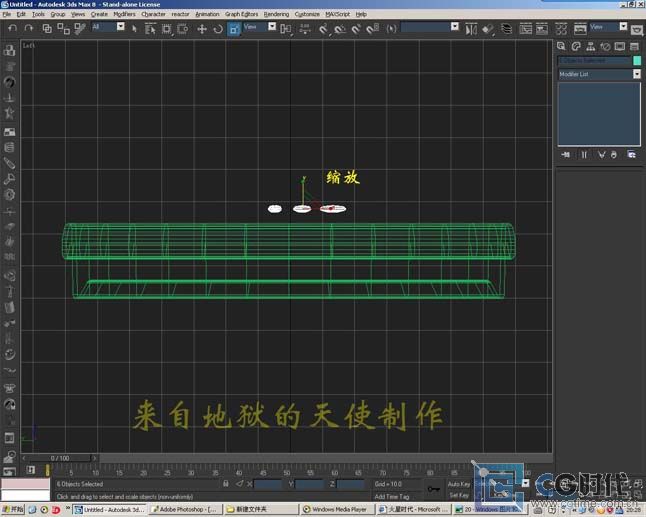The height and width of the screenshot is (517, 646).
Task: Open the Modifiers menu
Action: point(124,14)
